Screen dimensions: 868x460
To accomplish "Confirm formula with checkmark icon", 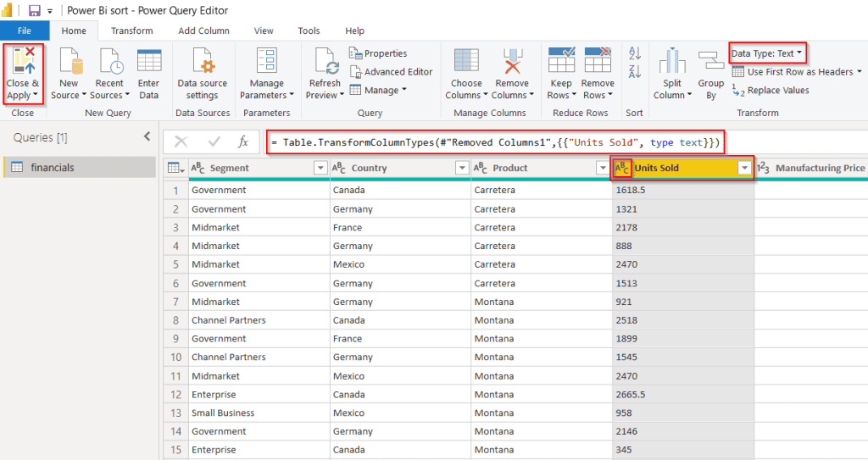I will (214, 142).
